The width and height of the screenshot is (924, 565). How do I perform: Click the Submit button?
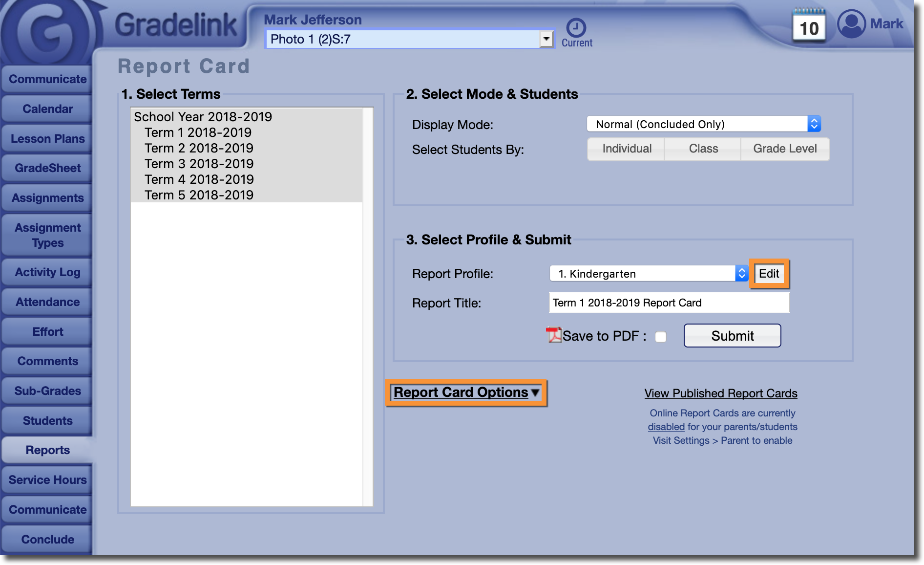tap(732, 336)
